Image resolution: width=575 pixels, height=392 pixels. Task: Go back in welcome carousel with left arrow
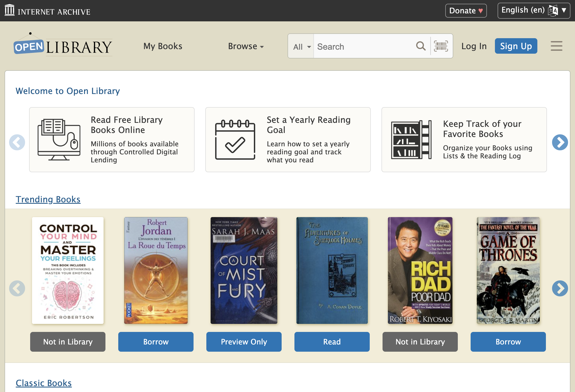coord(17,142)
